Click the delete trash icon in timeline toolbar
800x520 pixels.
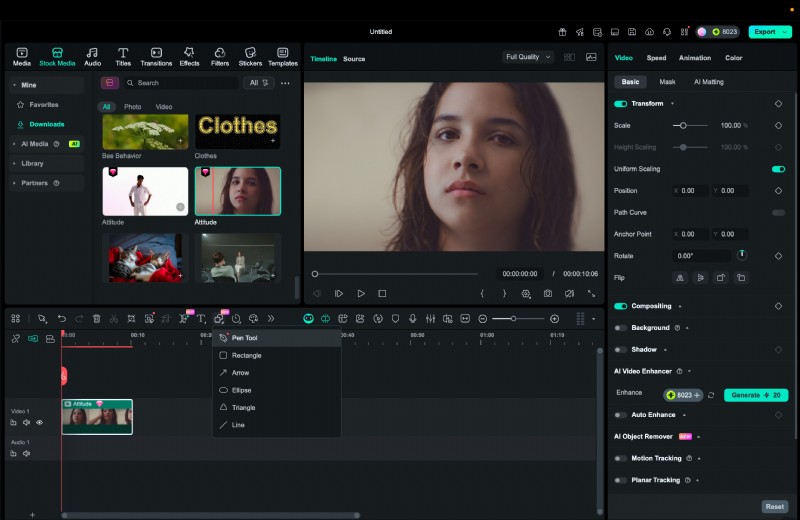click(97, 318)
